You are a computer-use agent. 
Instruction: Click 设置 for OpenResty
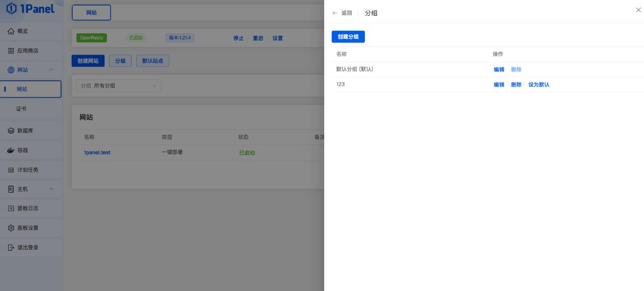tap(278, 38)
